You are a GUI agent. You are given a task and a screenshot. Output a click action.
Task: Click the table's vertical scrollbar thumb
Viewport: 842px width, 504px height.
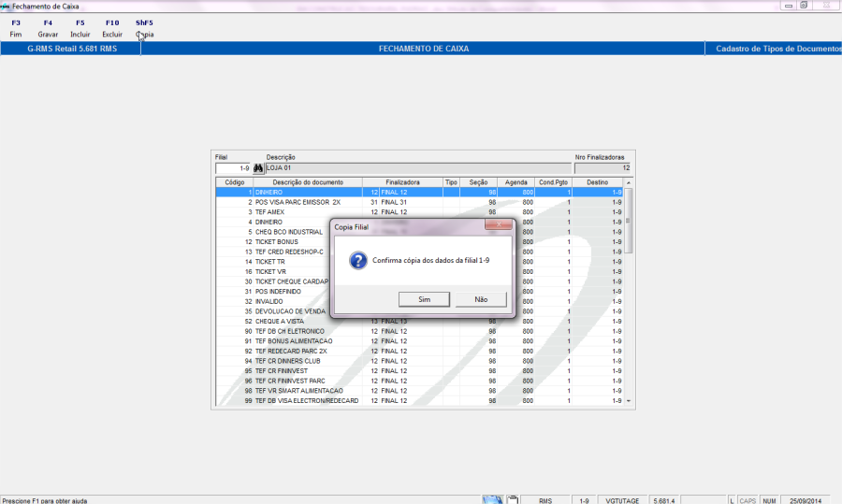tap(629, 220)
